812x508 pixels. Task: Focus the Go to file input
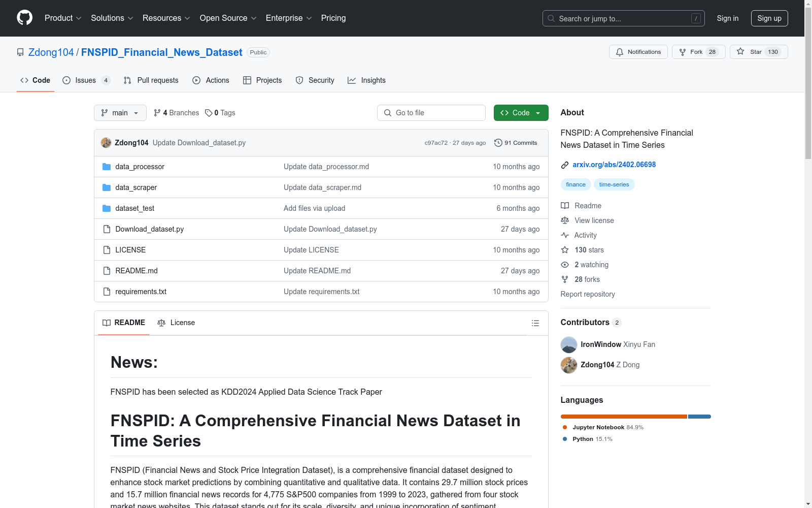(x=431, y=113)
